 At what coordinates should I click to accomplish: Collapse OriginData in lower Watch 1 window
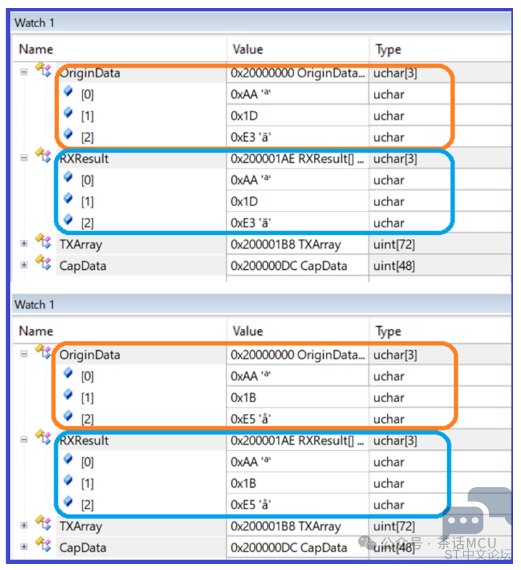pyautogui.click(x=24, y=354)
